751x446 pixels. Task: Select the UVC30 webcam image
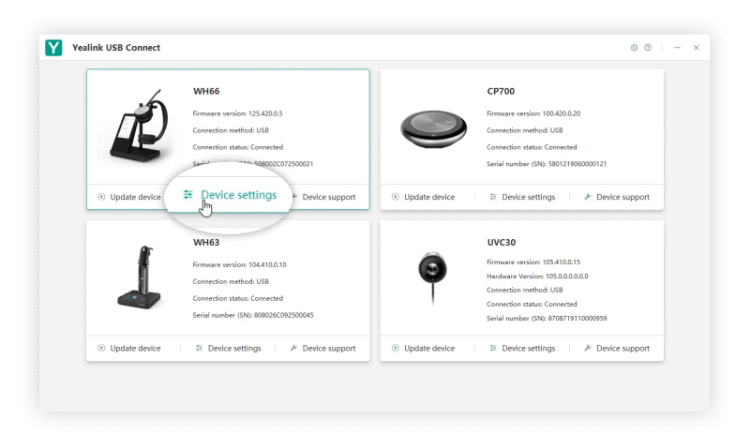tap(432, 272)
